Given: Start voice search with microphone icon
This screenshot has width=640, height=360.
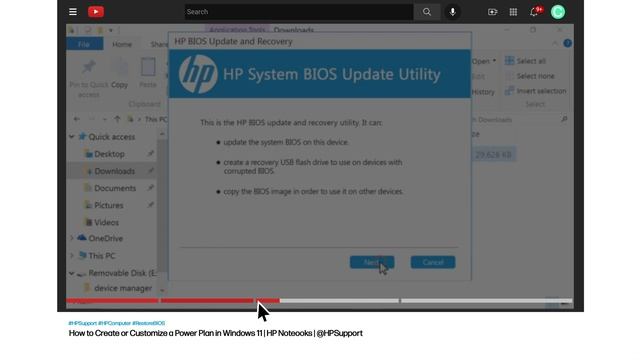Looking at the screenshot, I should 452,12.
